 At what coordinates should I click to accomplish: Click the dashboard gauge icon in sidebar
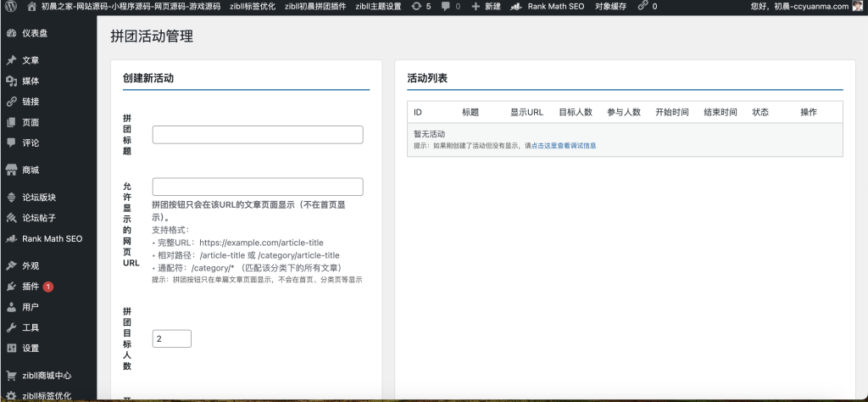coord(11,33)
